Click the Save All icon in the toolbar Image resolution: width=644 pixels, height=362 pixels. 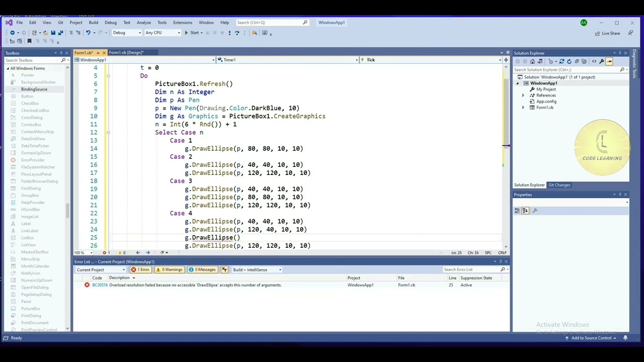point(61,33)
